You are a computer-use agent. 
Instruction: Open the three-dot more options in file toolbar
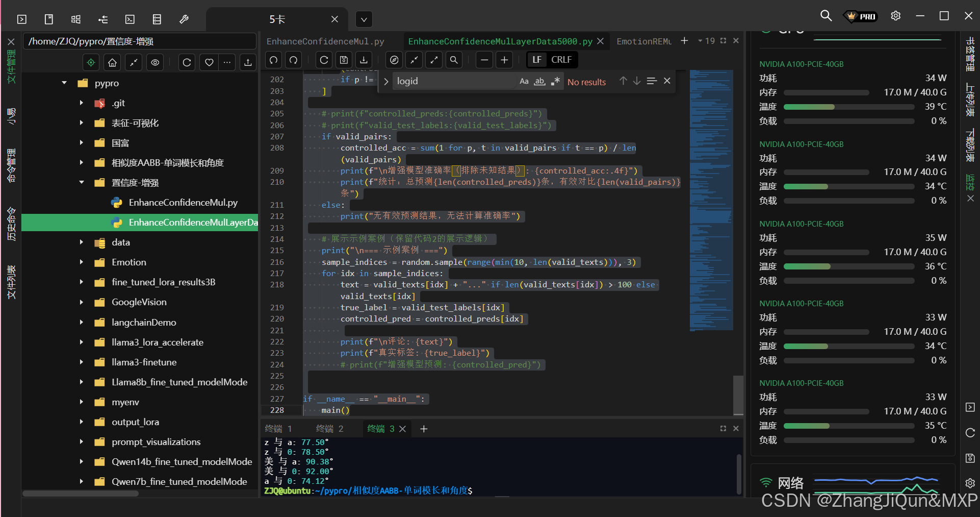227,62
